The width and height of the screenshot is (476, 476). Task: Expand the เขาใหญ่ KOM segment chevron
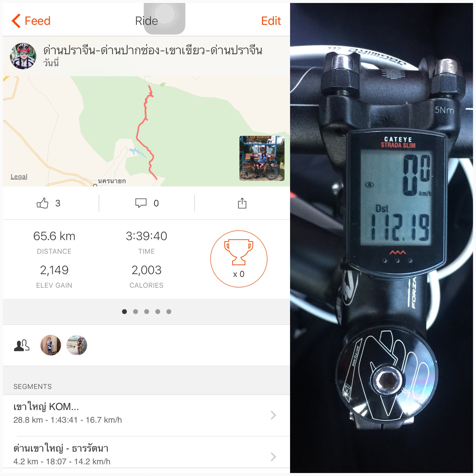click(x=273, y=415)
